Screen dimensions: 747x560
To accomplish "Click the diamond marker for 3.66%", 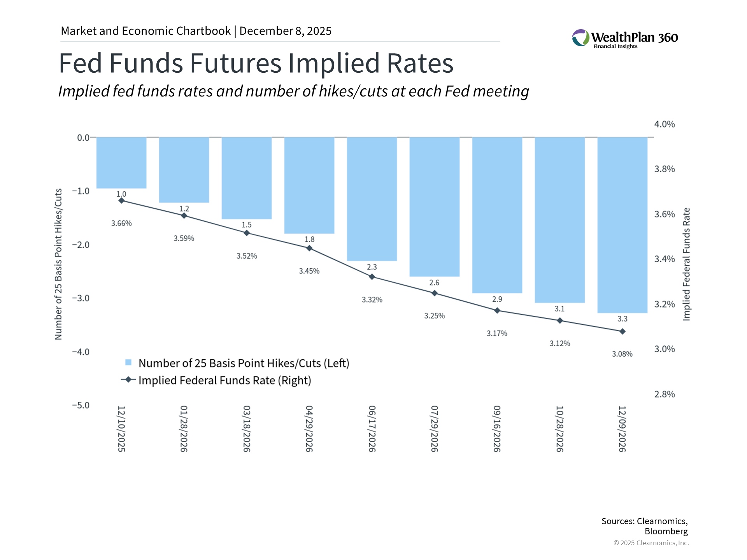I will 121,201.
